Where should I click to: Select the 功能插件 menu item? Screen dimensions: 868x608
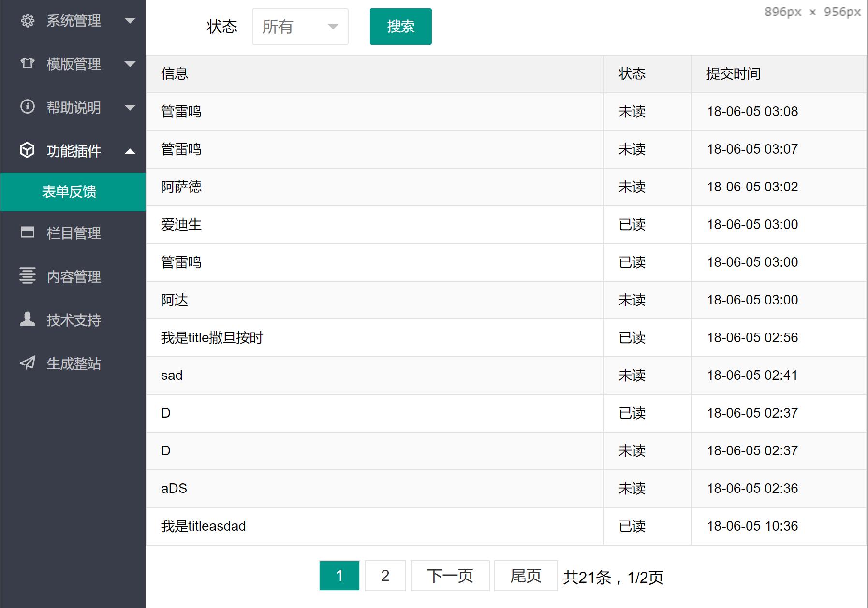[73, 151]
